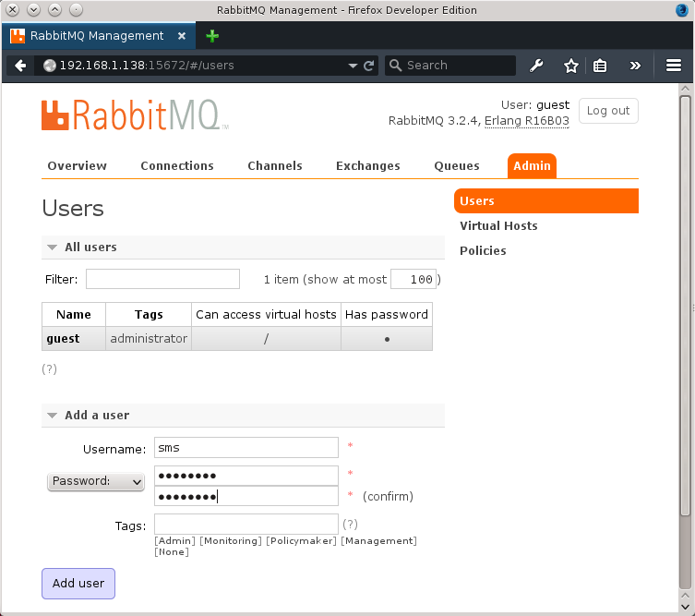Collapse the All users section
Image resolution: width=695 pixels, height=616 pixels.
coord(243,247)
